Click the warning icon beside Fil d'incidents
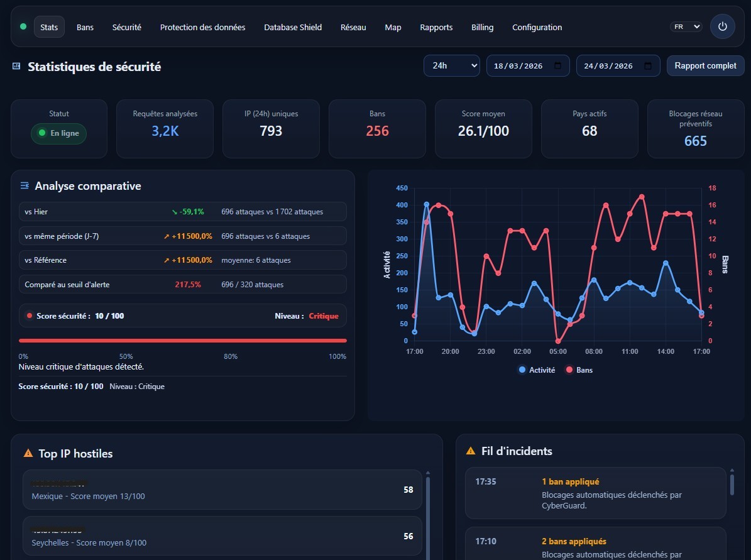The width and height of the screenshot is (751, 560). pos(471,451)
